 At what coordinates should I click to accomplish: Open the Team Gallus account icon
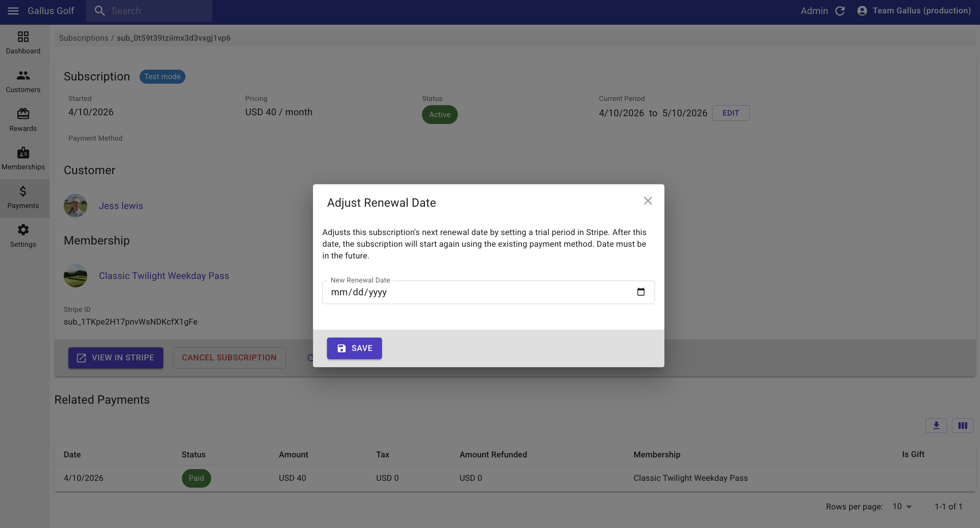pos(862,11)
